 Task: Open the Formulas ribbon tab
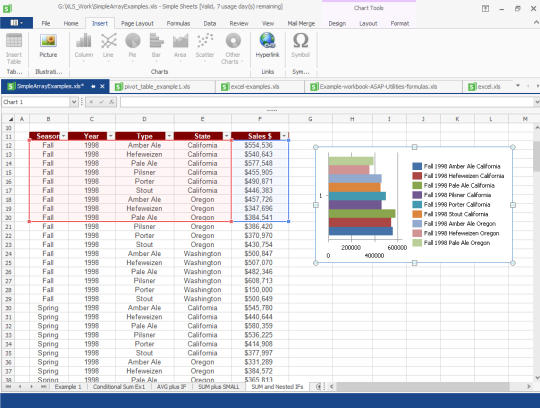tap(178, 23)
